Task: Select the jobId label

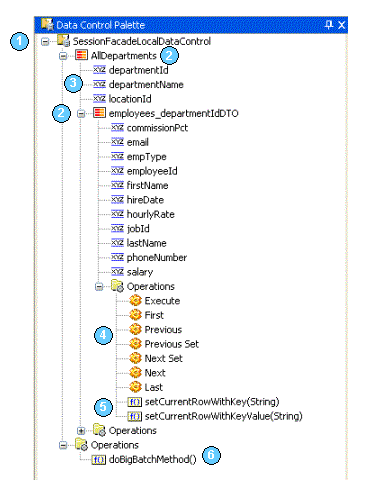Action: (138, 229)
